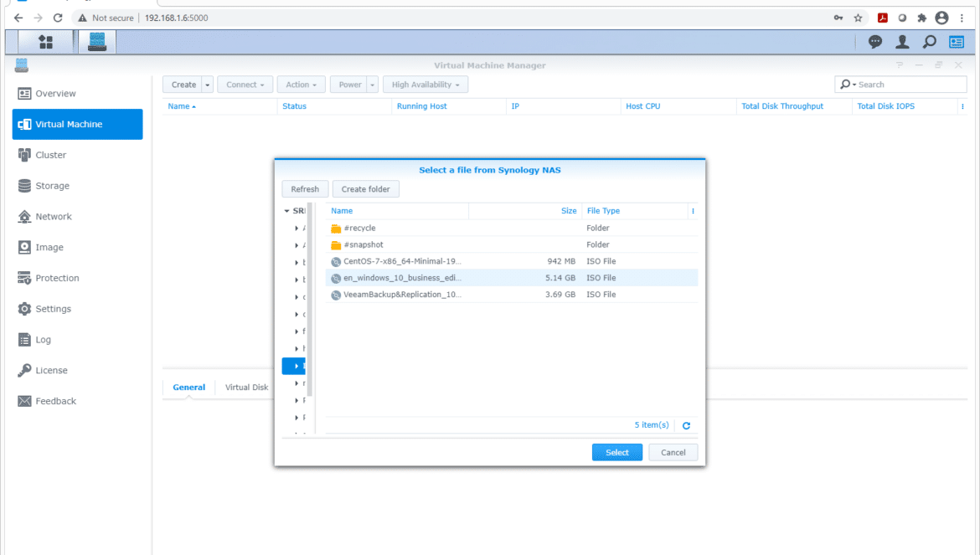
Task: Sort files by the File Type column
Action: click(x=634, y=211)
